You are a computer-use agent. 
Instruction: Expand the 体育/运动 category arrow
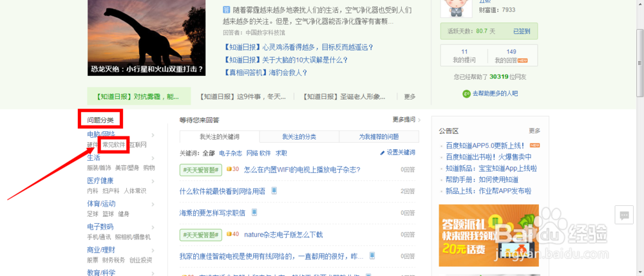tap(153, 204)
